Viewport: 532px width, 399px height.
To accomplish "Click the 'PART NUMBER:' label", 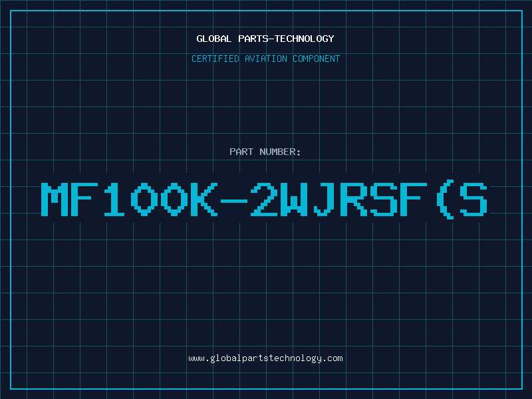I will coord(265,152).
